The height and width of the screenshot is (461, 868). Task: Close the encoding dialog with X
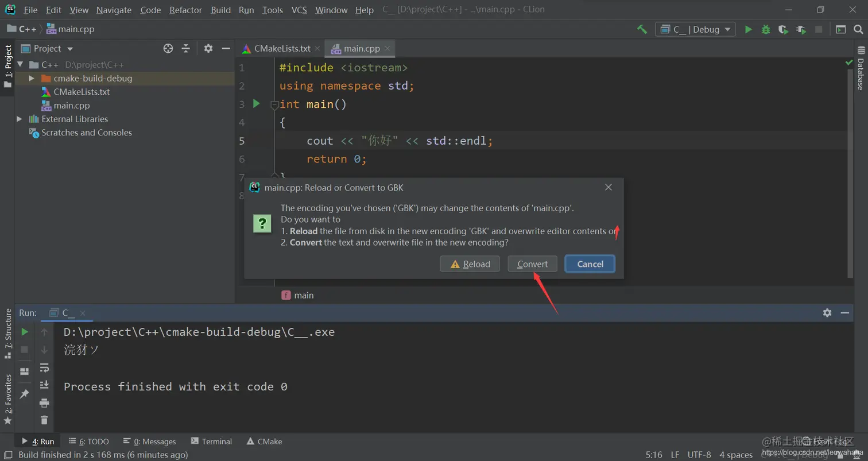[x=609, y=187]
